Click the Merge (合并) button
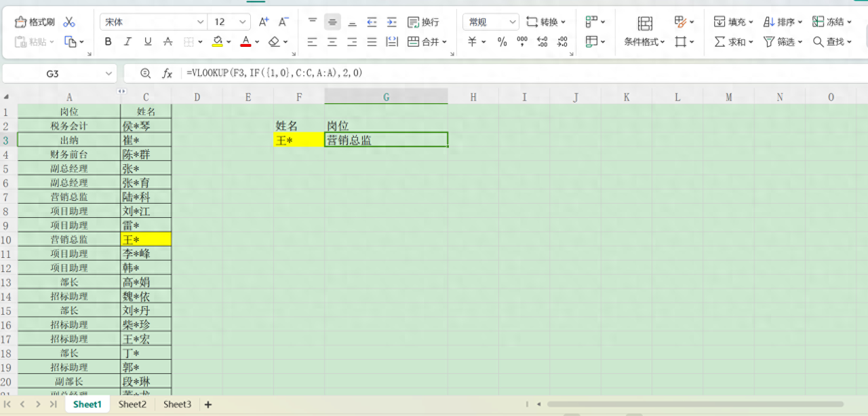Image resolution: width=868 pixels, height=416 pixels. 427,41
